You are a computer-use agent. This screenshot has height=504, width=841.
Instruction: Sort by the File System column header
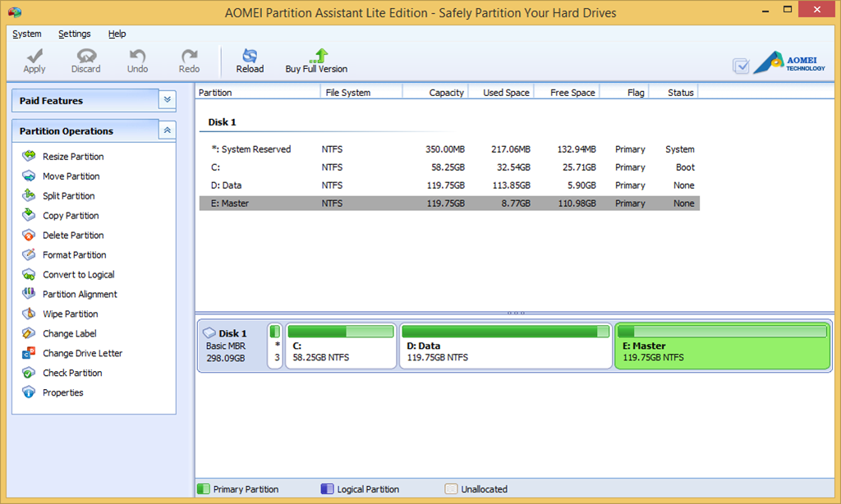tap(361, 92)
